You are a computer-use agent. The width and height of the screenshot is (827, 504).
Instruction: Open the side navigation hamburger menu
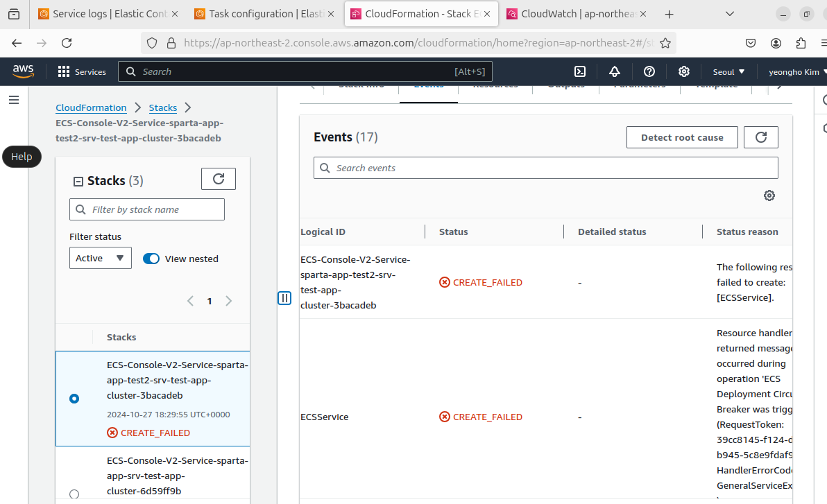click(x=14, y=100)
